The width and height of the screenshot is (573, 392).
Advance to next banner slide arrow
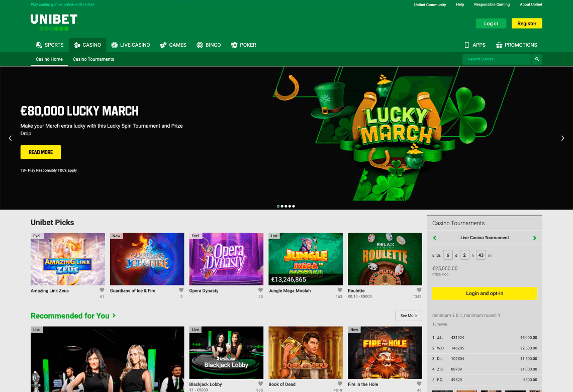click(x=562, y=138)
